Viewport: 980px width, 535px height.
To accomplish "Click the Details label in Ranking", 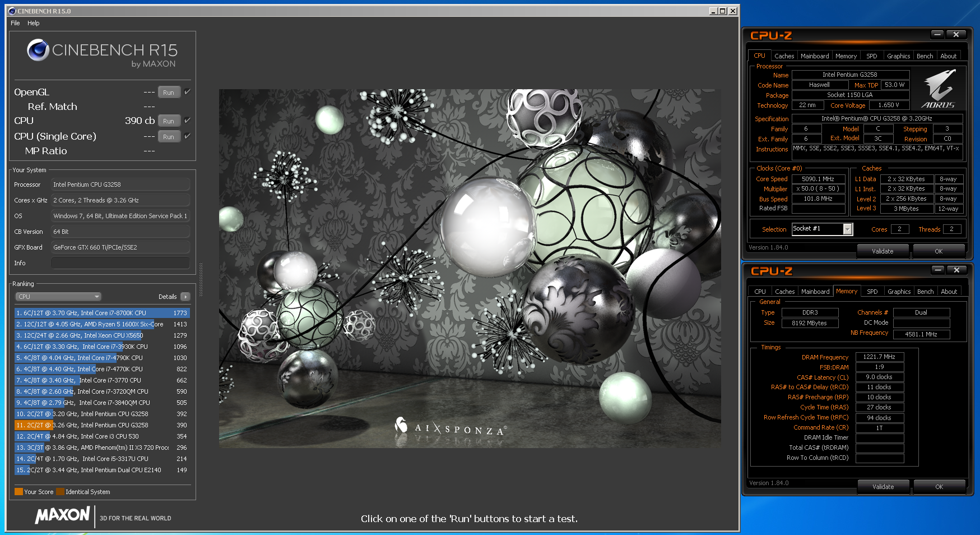I will click(168, 297).
